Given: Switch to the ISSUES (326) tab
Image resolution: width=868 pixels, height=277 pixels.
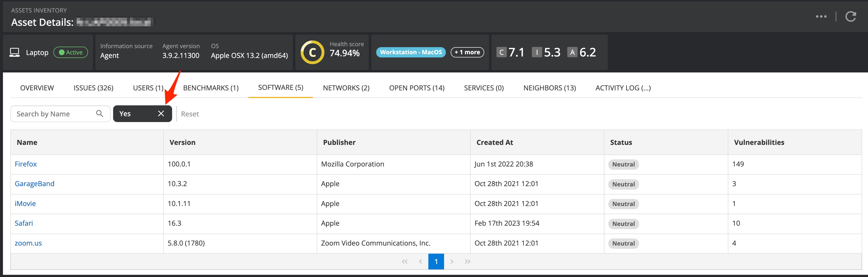Looking at the screenshot, I should 93,88.
